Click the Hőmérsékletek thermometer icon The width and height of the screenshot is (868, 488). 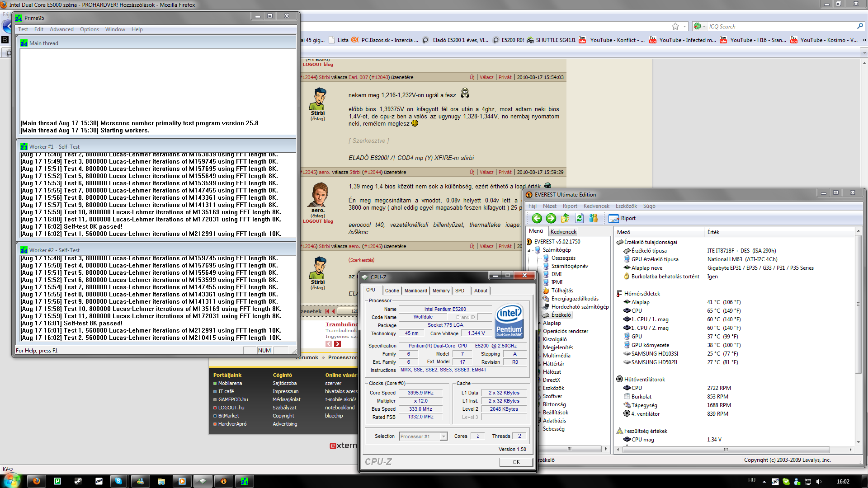(x=619, y=294)
